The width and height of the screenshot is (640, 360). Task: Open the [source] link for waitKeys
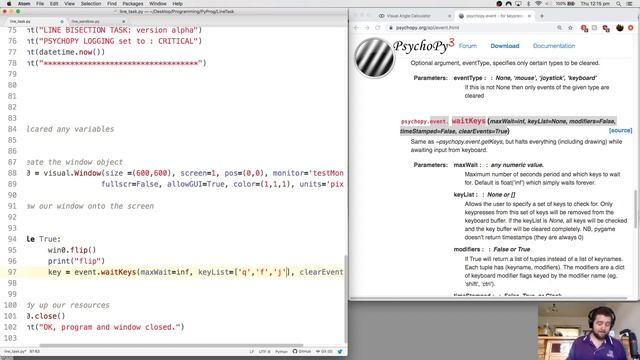(x=620, y=131)
